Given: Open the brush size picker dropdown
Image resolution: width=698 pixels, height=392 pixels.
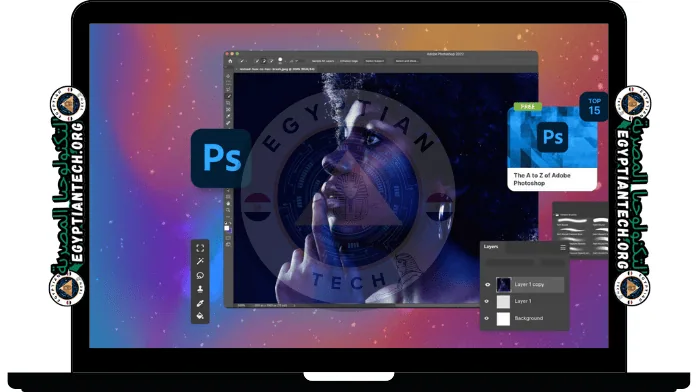Looking at the screenshot, I should pos(285,61).
